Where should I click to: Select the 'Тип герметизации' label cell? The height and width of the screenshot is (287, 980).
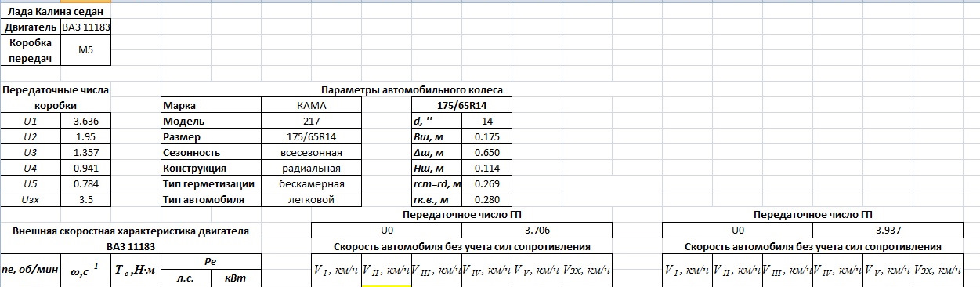click(210, 184)
